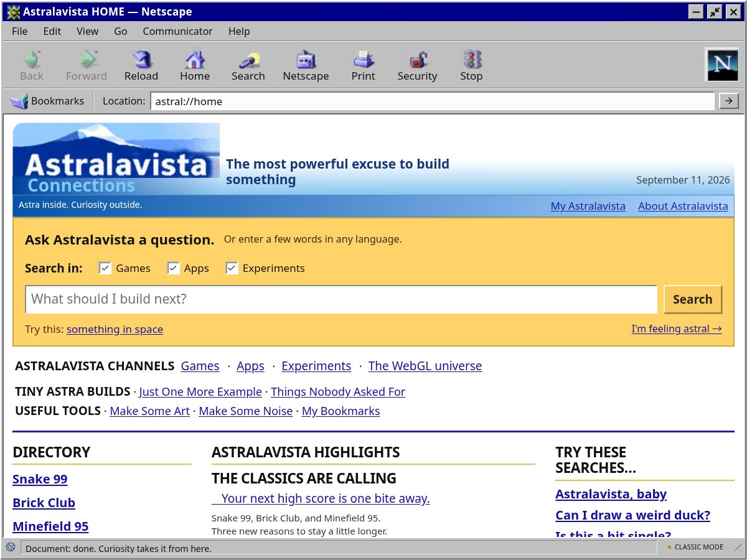The height and width of the screenshot is (560, 747).
Task: Open the Make Some Art tool
Action: 150,411
